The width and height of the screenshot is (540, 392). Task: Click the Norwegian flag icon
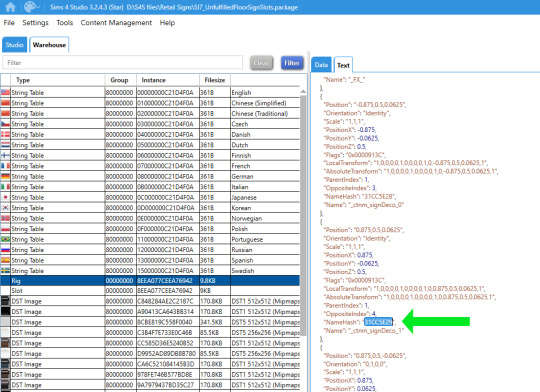point(5,218)
